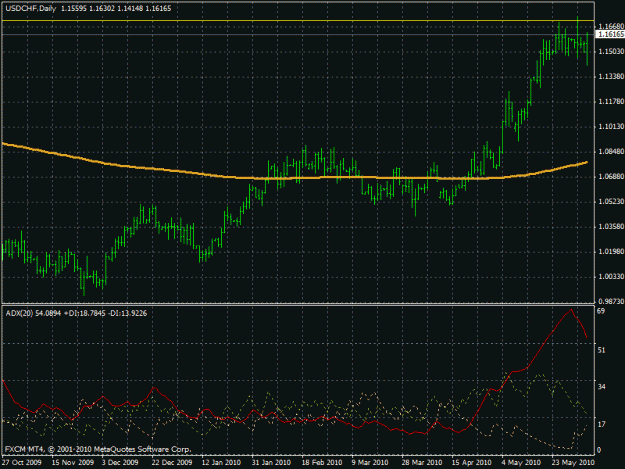Click the FXCM MT4 MetaQuotes copyright text
The width and height of the screenshot is (625, 469).
pos(98,449)
